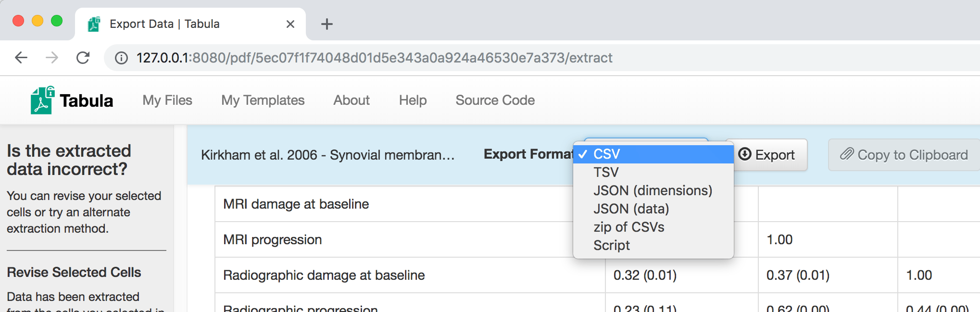The image size is (980, 312).
Task: Reload the page with refresh icon
Action: click(83, 58)
